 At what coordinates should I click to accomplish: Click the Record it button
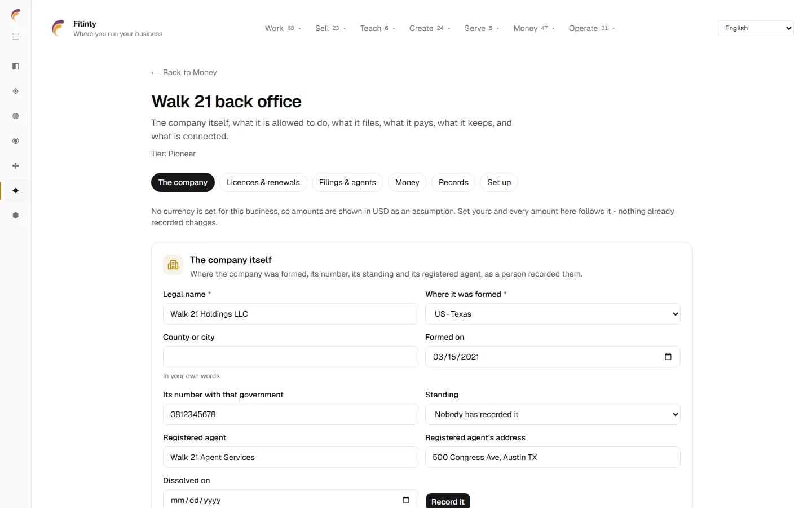click(x=448, y=501)
